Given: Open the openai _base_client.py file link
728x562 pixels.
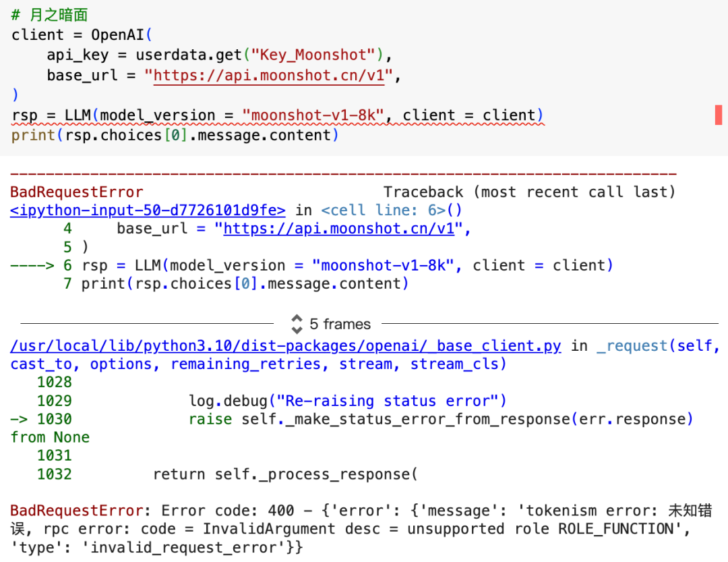Looking at the screenshot, I should [x=286, y=346].
